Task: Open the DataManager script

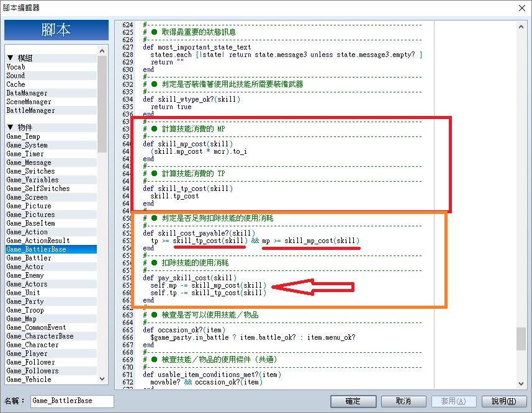Action: 52,93
